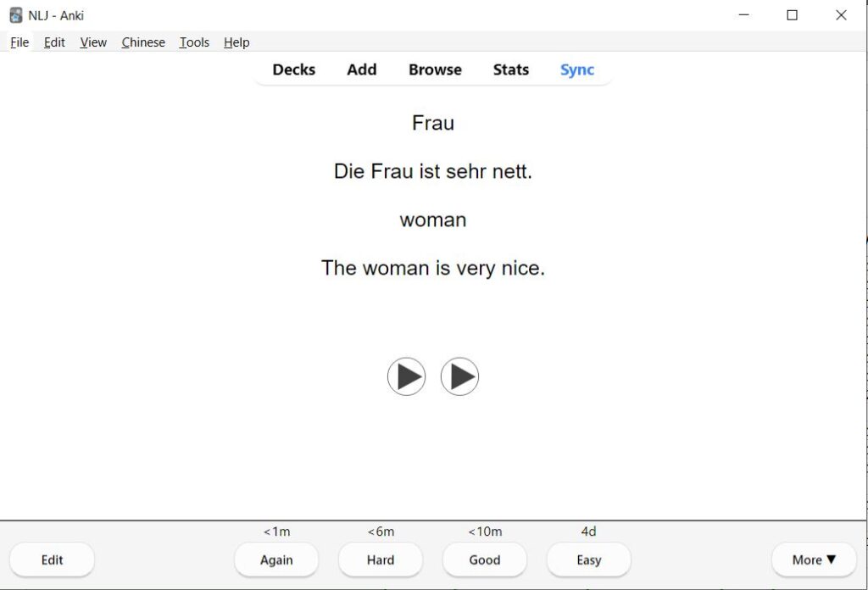Rate the card as Again
The height and width of the screenshot is (590, 868).
[276, 559]
